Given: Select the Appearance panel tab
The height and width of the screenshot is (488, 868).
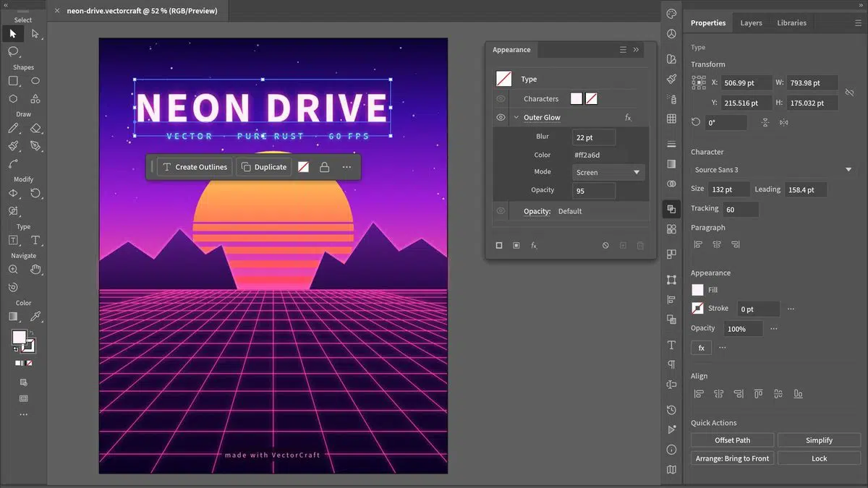Looking at the screenshot, I should click(511, 50).
